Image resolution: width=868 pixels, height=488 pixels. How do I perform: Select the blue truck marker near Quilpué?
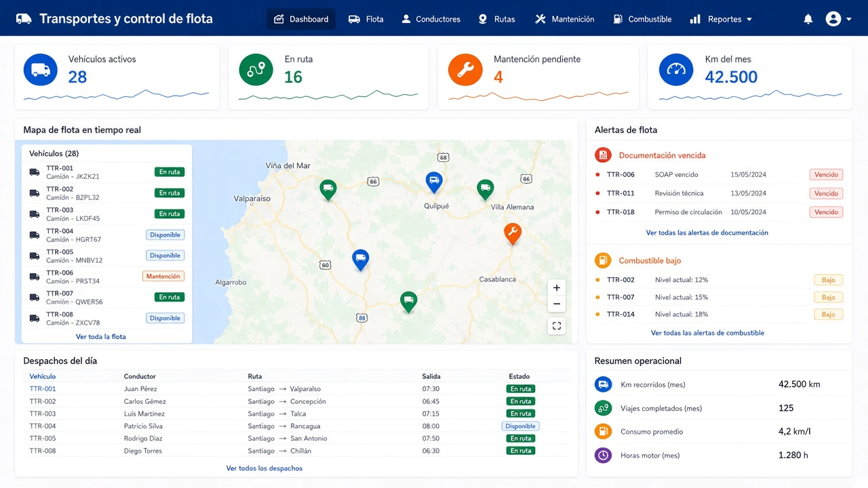tap(434, 182)
